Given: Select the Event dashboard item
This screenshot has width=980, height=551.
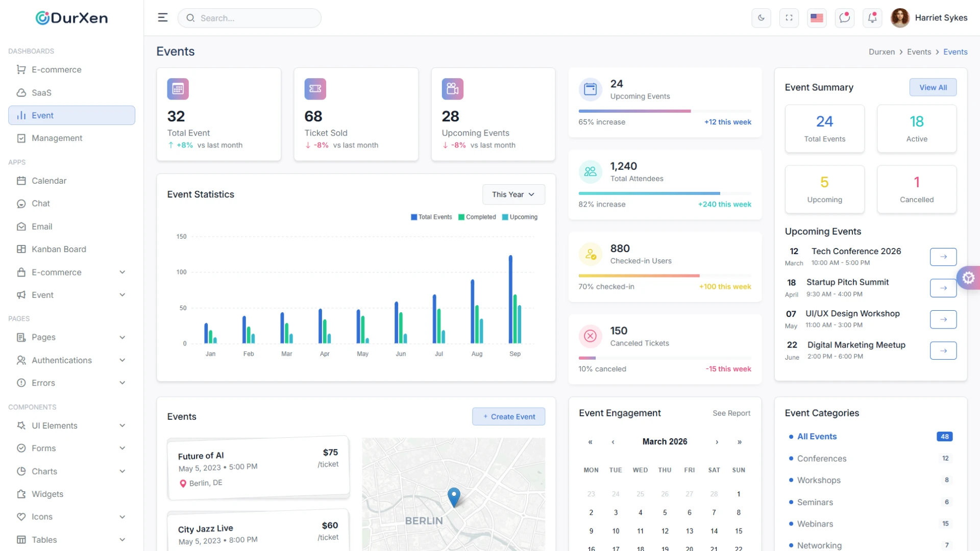Looking at the screenshot, I should 71,115.
